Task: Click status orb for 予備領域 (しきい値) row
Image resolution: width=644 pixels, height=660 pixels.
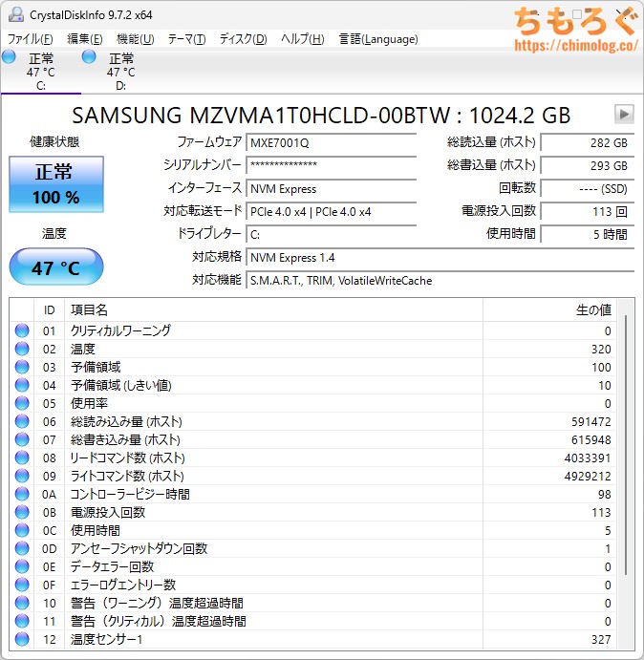Action: tap(23, 385)
